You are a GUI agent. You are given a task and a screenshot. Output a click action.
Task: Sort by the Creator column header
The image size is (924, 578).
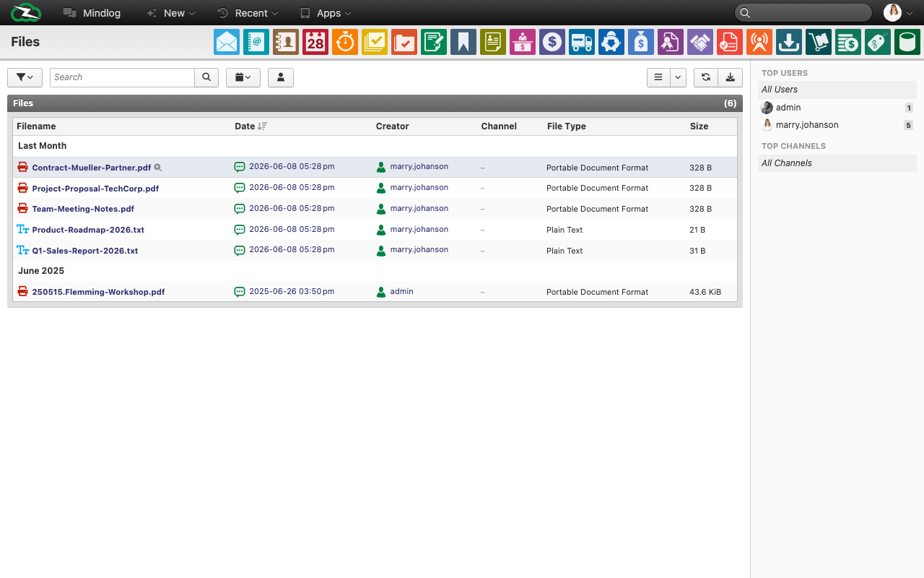393,126
